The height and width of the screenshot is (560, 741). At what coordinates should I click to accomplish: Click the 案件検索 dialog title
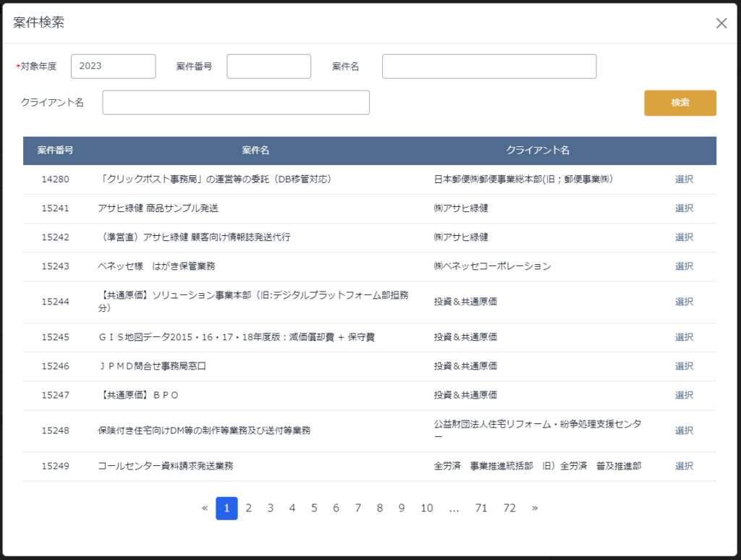coord(39,22)
